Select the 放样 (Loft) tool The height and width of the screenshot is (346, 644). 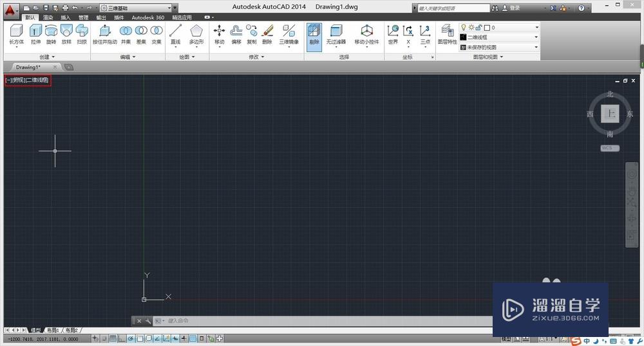click(x=66, y=35)
